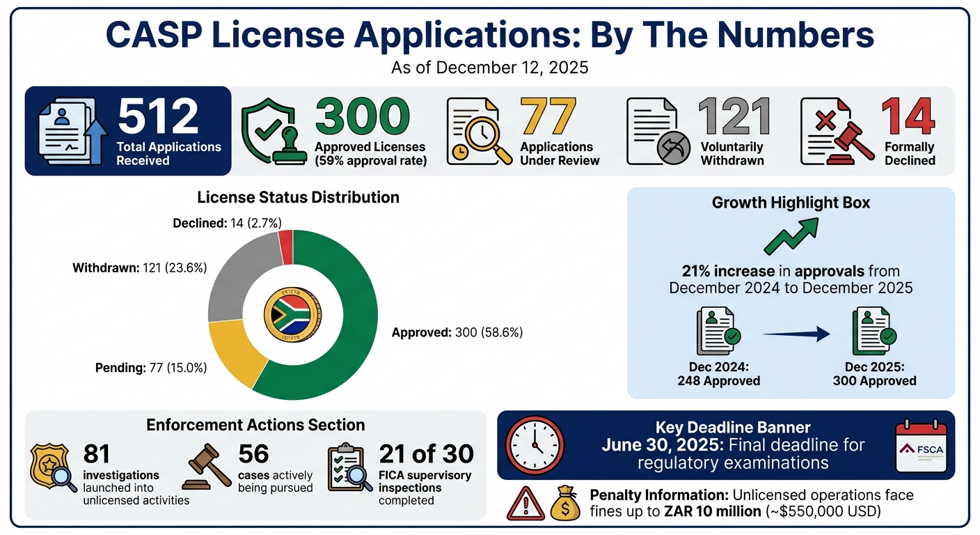Select the South African coin at donut center

point(292,314)
